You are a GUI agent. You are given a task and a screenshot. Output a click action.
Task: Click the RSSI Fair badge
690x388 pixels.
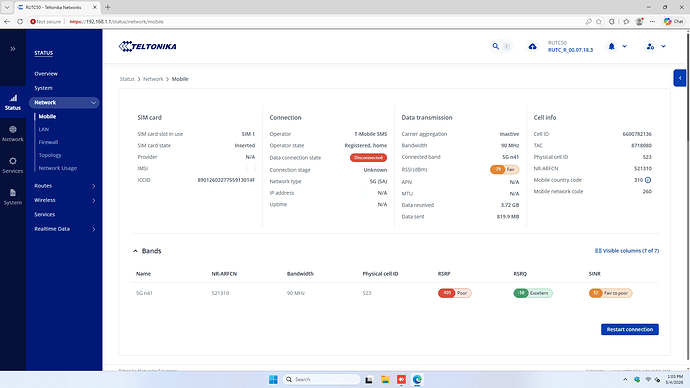tap(505, 169)
